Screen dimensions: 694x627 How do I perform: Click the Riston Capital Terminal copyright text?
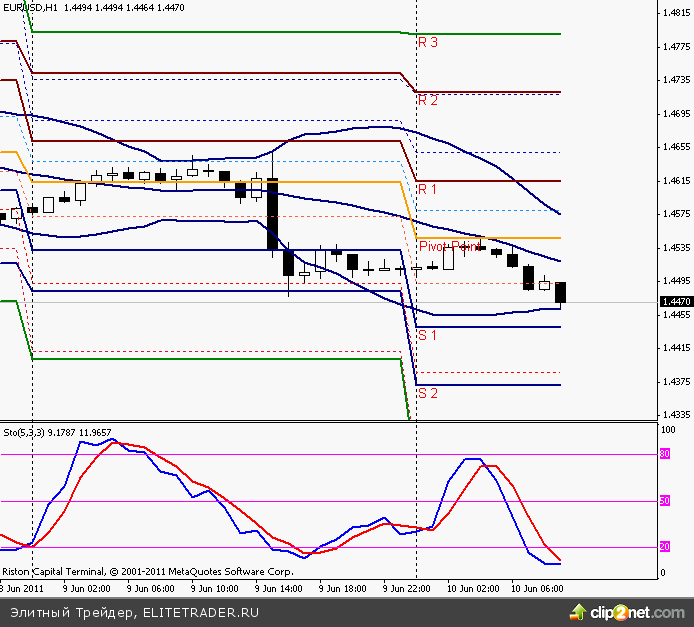pos(147,572)
